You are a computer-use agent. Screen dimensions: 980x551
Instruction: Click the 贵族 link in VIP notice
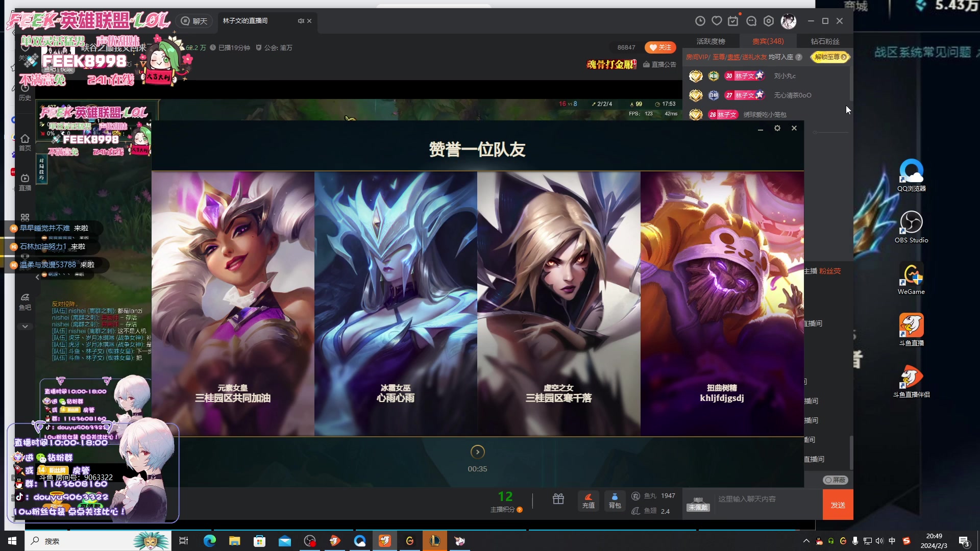point(733,57)
